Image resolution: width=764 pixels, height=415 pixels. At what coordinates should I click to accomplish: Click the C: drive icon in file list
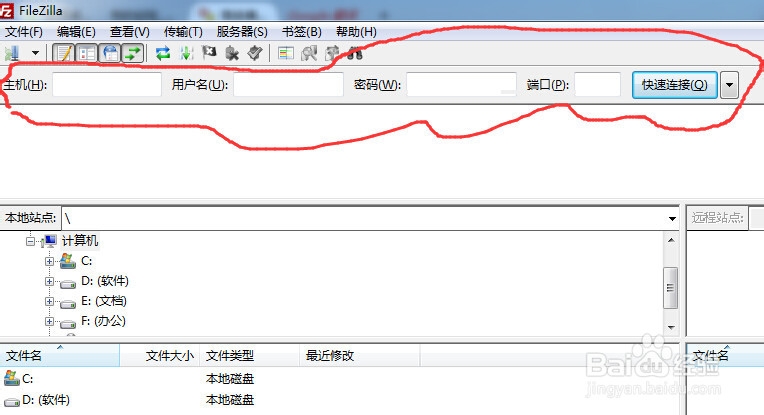pyautogui.click(x=11, y=378)
